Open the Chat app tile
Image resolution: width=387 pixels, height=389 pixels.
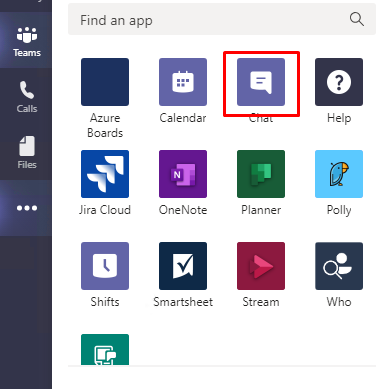[261, 82]
